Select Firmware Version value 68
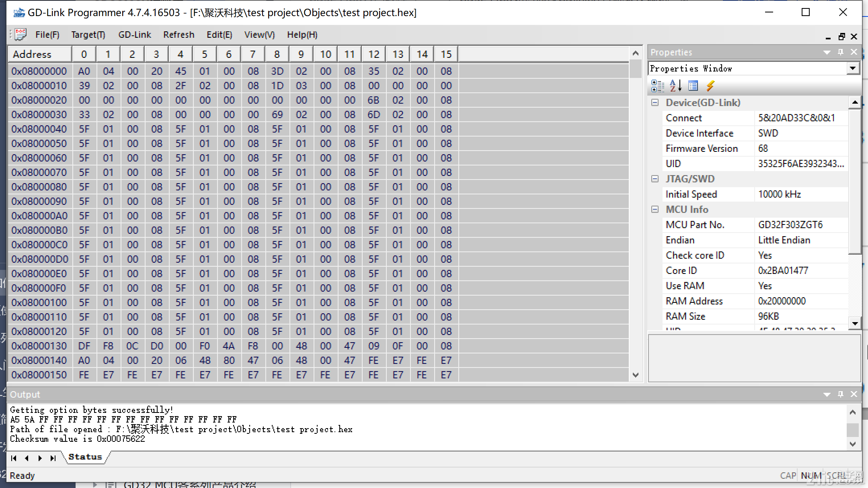The image size is (868, 488). coord(801,148)
